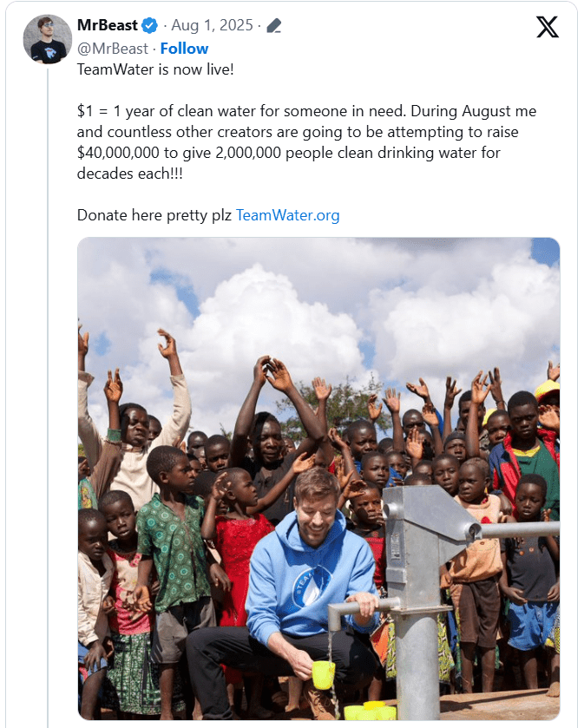584x728 pixels.
Task: Click the yellow cup being filled
Action: (323, 674)
